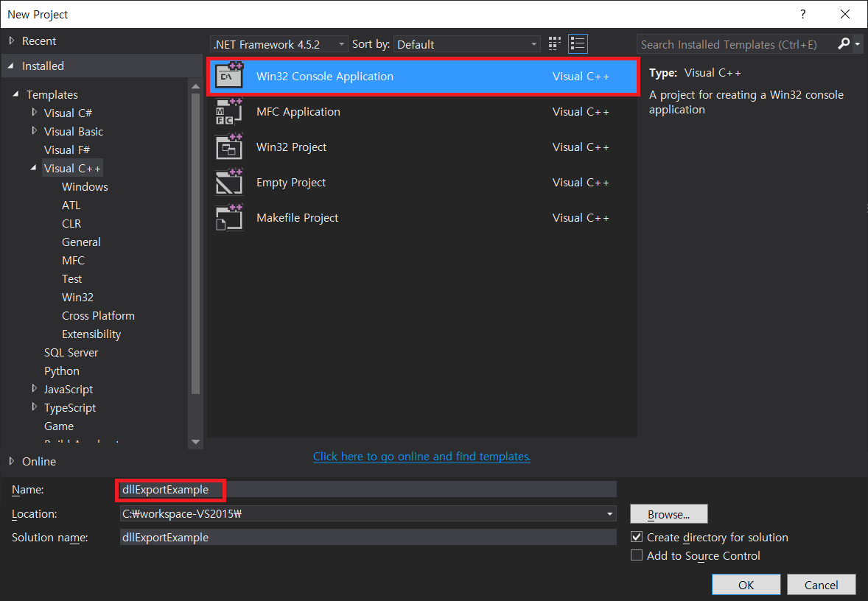Click the tree scrollbar up arrow
This screenshot has width=868, height=601.
coord(195,86)
